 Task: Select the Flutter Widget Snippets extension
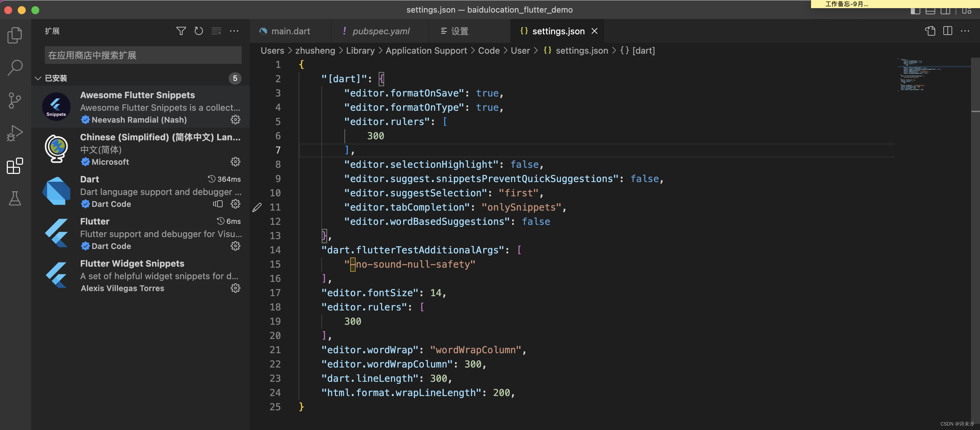[141, 276]
